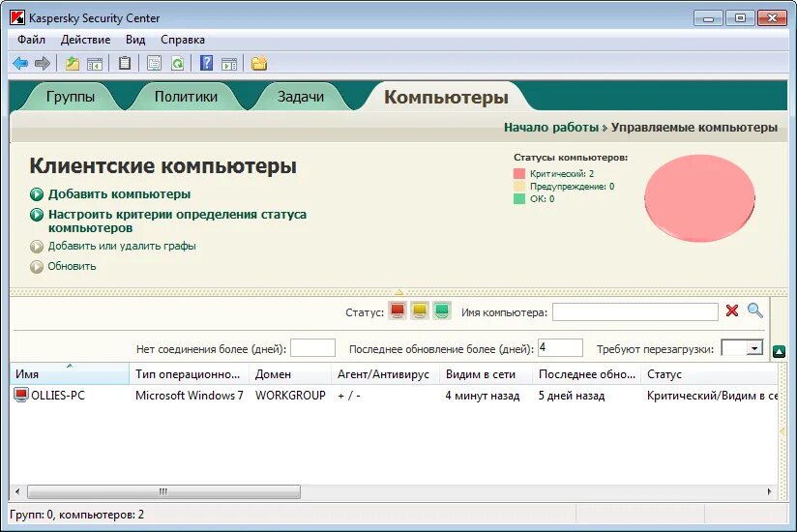Sort by the Имя column header

click(x=69, y=374)
